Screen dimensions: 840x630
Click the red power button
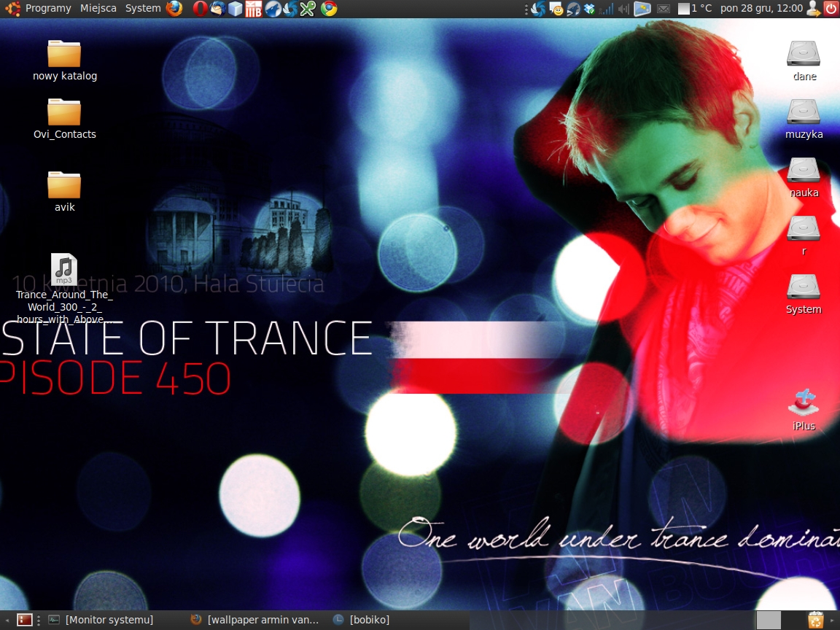pyautogui.click(x=831, y=9)
